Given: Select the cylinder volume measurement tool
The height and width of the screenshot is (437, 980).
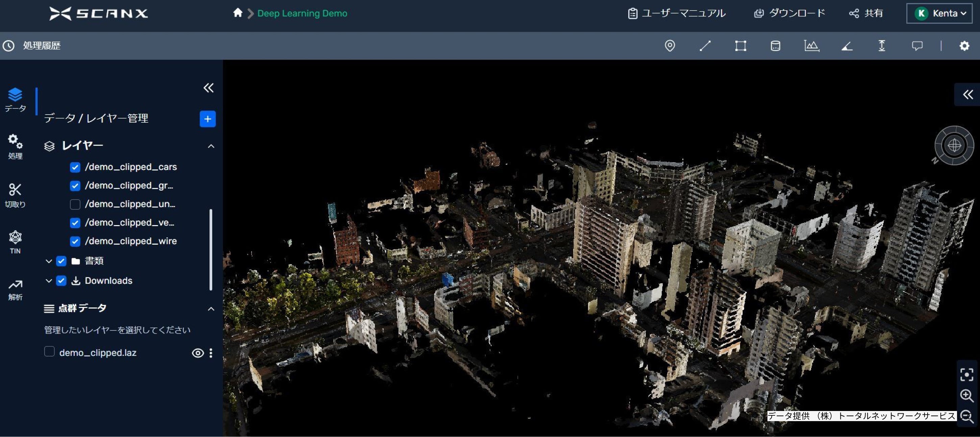Looking at the screenshot, I should coord(775,46).
